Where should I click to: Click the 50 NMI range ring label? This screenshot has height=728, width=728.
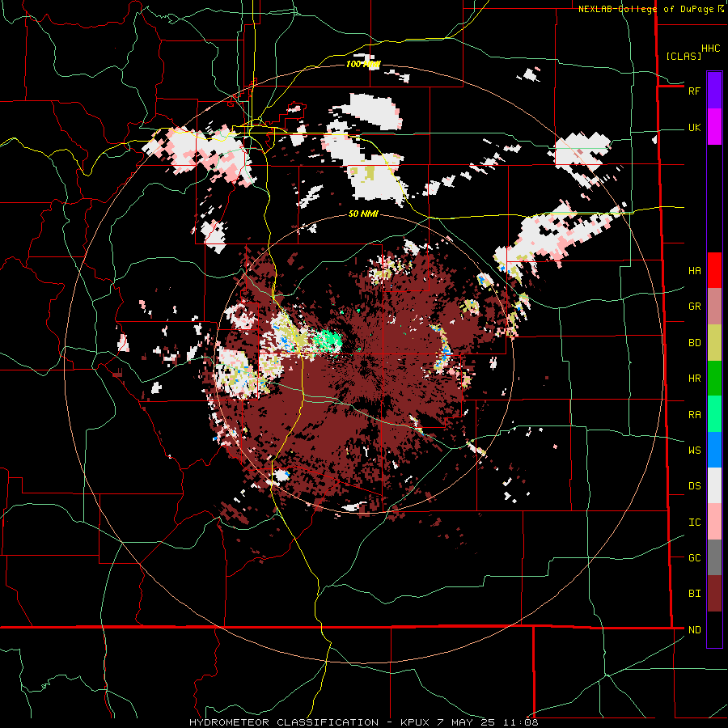pyautogui.click(x=363, y=214)
